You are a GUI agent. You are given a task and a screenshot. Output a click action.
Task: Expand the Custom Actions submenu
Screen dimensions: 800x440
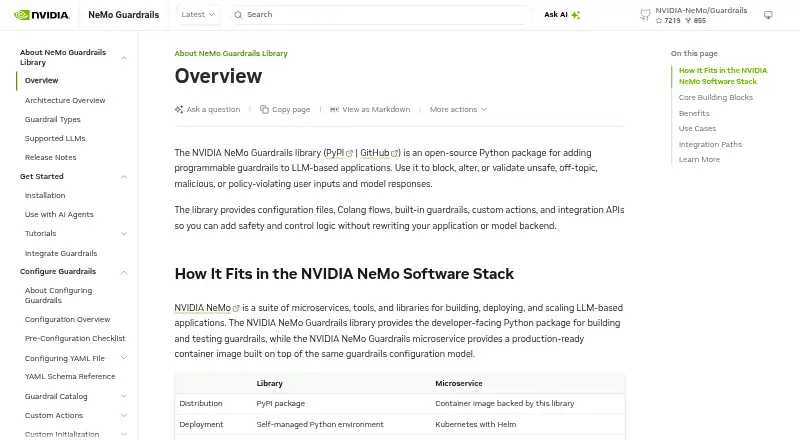123,415
